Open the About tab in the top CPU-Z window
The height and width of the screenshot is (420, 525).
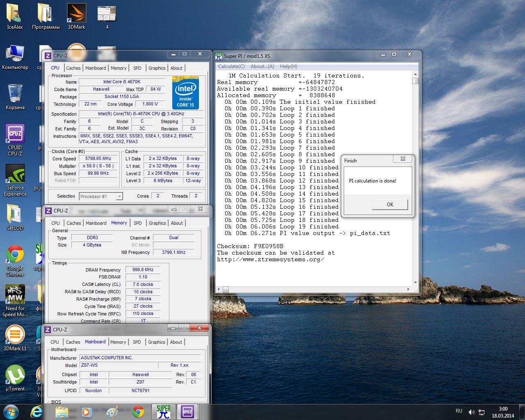[x=176, y=68]
